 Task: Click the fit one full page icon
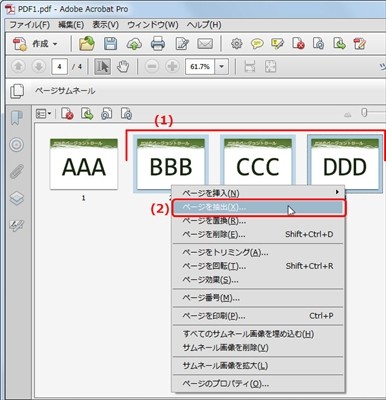tap(270, 67)
